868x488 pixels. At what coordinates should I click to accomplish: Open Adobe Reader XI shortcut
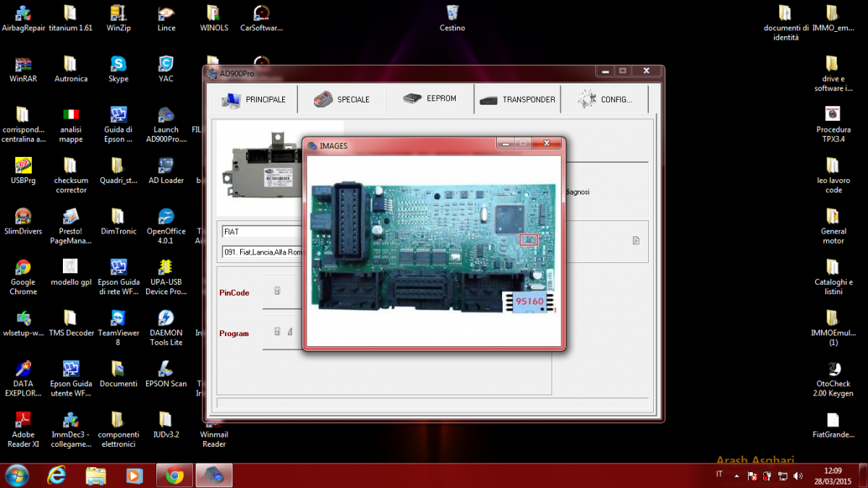pos(23,428)
